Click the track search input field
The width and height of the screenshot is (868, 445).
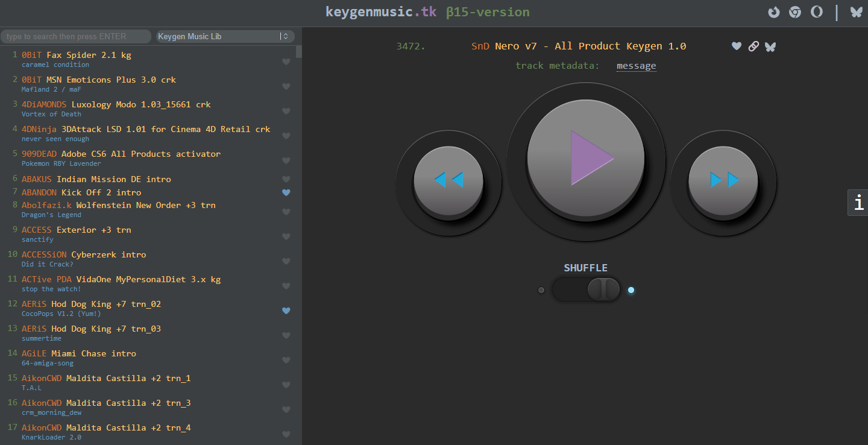pos(75,36)
